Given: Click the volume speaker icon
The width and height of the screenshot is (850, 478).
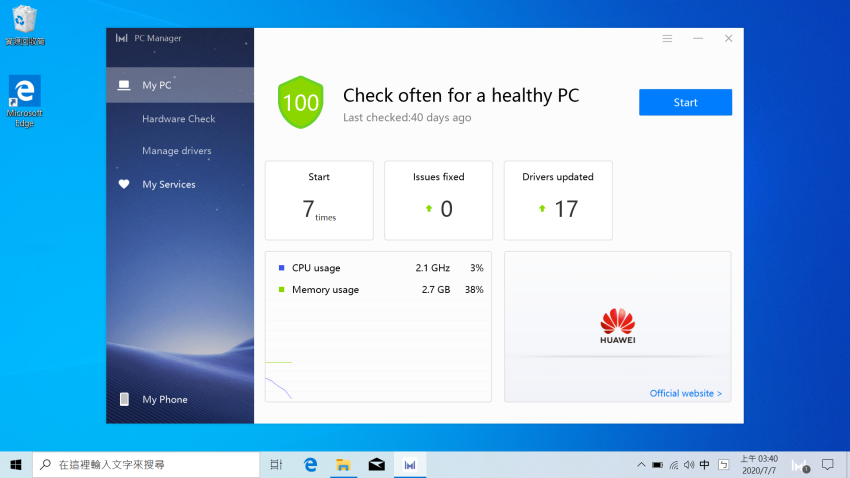Looking at the screenshot, I should pyautogui.click(x=689, y=464).
